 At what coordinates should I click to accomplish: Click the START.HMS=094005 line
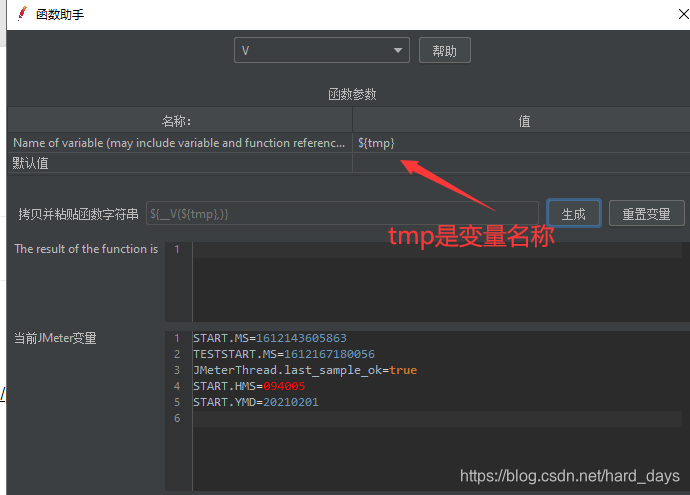[x=249, y=386]
